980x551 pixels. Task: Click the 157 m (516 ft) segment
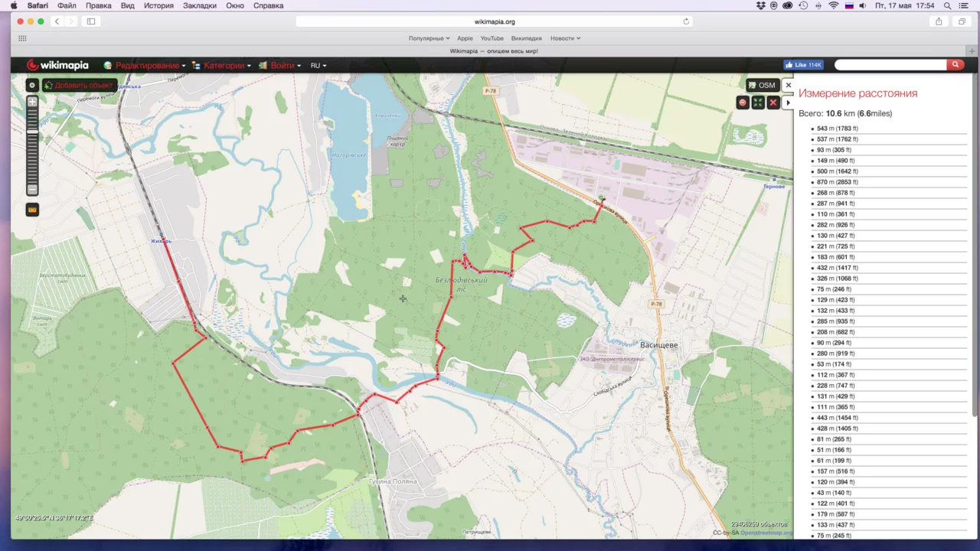point(835,471)
